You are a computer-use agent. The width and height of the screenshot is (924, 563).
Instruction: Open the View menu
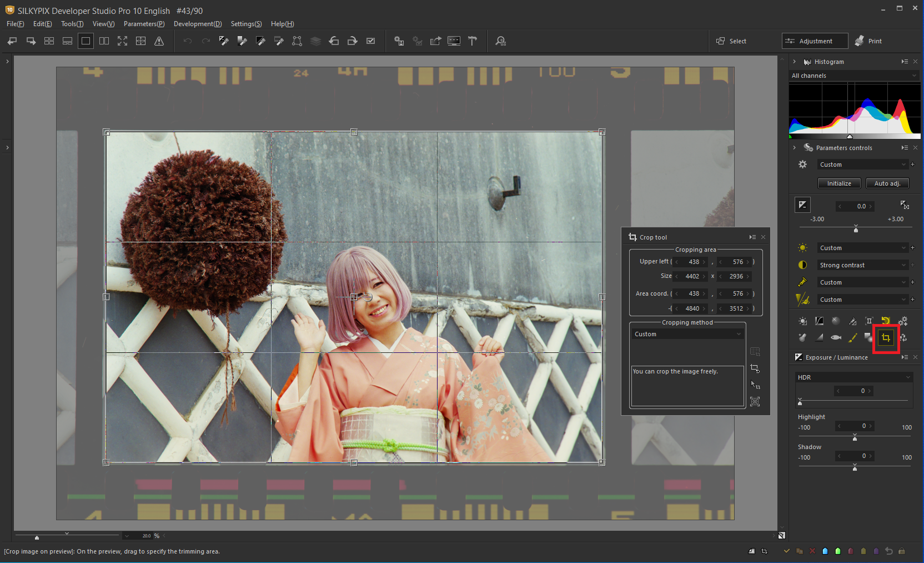tap(103, 24)
